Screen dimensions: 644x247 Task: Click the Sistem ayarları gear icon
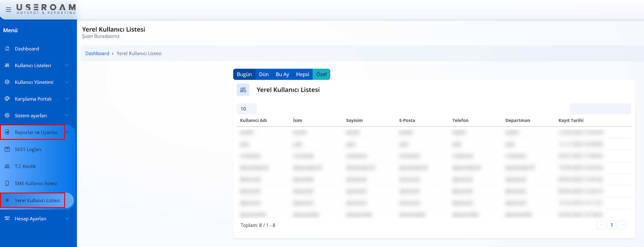(7, 115)
